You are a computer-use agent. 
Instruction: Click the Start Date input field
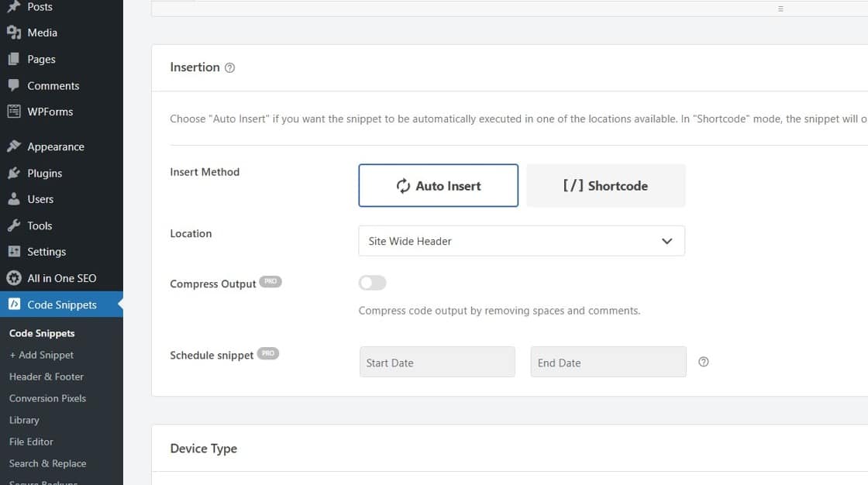coord(437,362)
